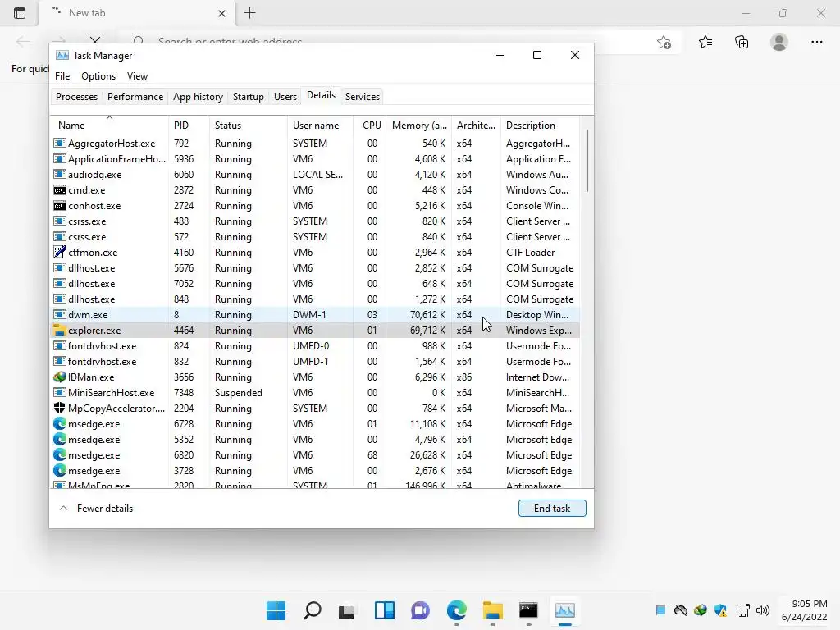Open the Chat app on the taskbar
The image size is (840, 630).
(420, 610)
